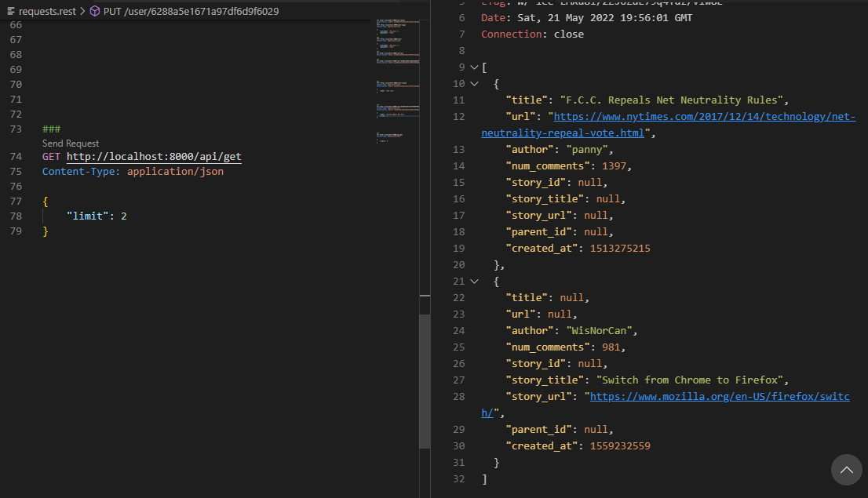Click the Connection: close header line

[x=533, y=35]
